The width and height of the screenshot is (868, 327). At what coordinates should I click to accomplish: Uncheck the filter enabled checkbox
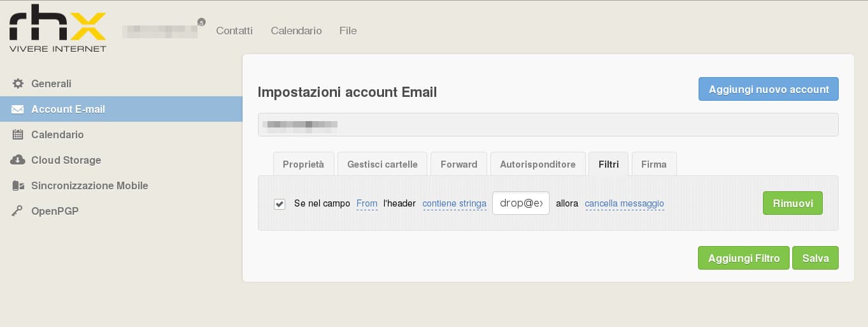click(x=280, y=204)
